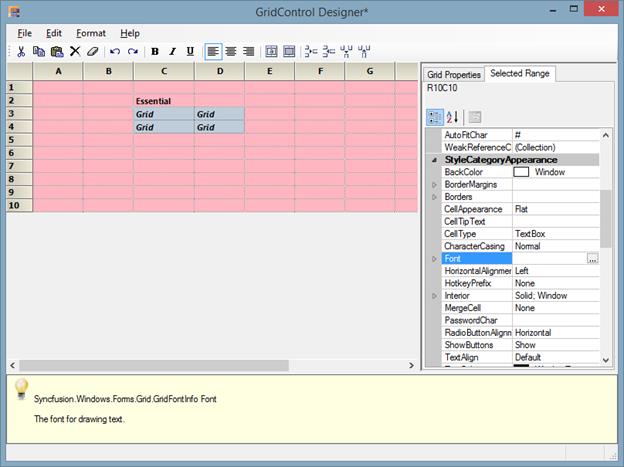The height and width of the screenshot is (467, 624).
Task: Open the Format menu
Action: click(x=91, y=33)
